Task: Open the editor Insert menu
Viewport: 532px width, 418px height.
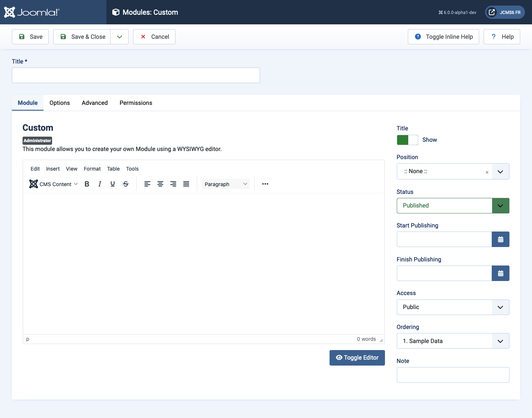Action: coord(53,169)
